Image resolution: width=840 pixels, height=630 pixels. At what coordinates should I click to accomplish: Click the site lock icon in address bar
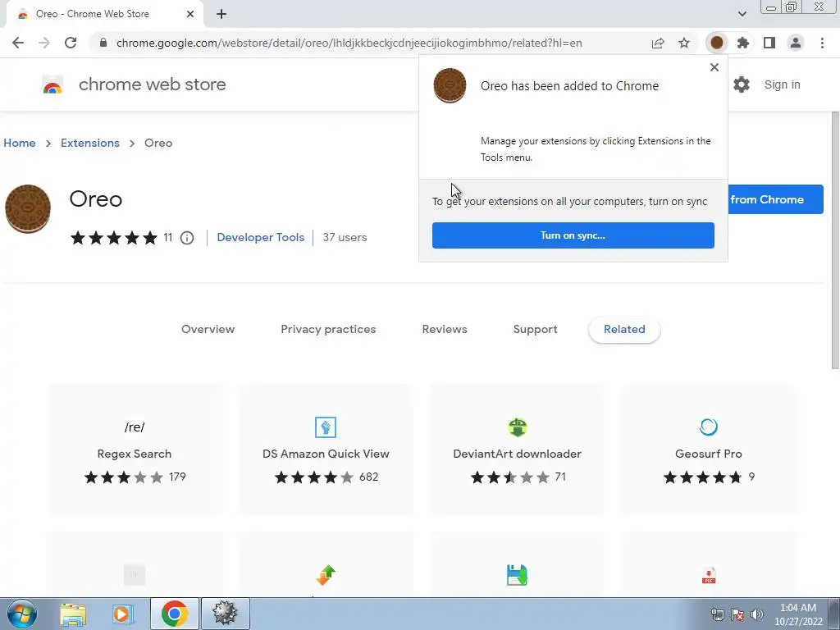pyautogui.click(x=103, y=43)
